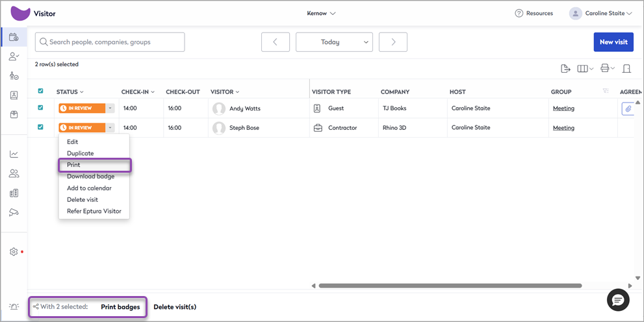Select Print from the context menu

click(73, 165)
